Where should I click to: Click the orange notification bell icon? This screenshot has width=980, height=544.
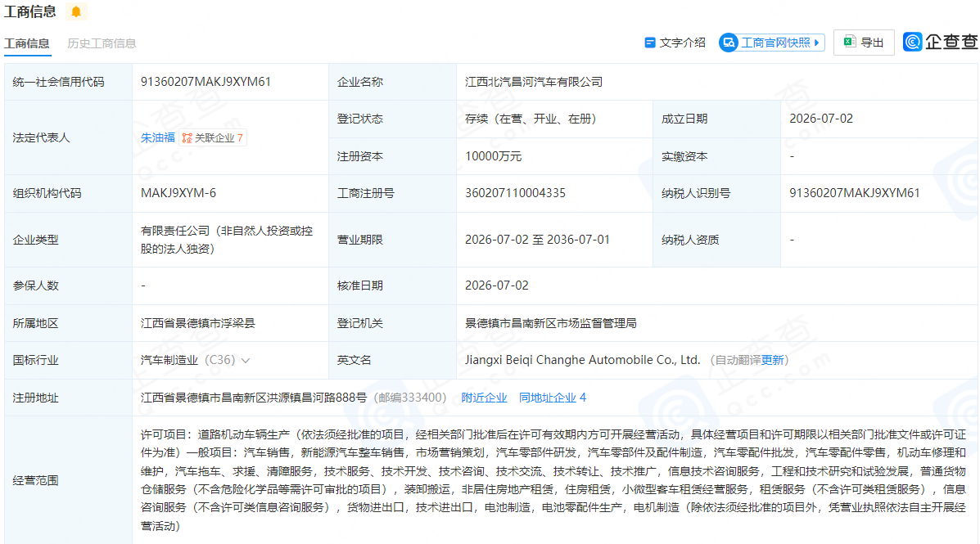point(76,11)
